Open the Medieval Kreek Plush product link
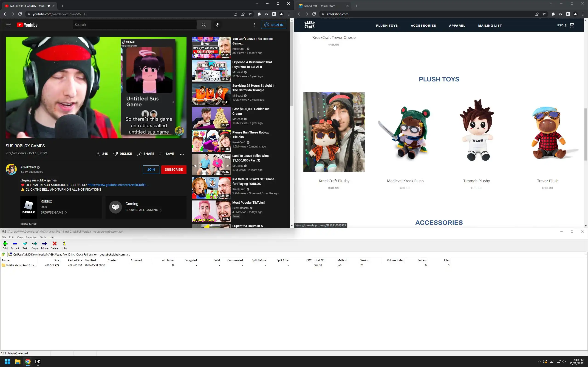This screenshot has height=367, width=588. [405, 181]
